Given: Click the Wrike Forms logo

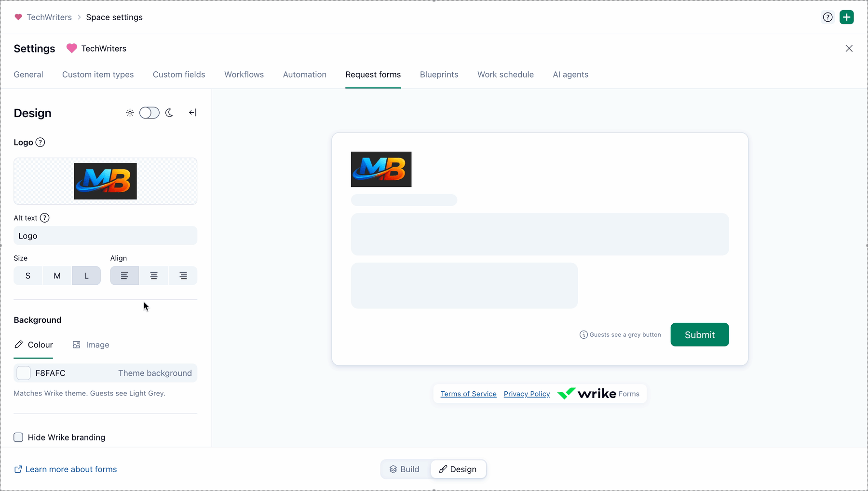Looking at the screenshot, I should tap(598, 394).
